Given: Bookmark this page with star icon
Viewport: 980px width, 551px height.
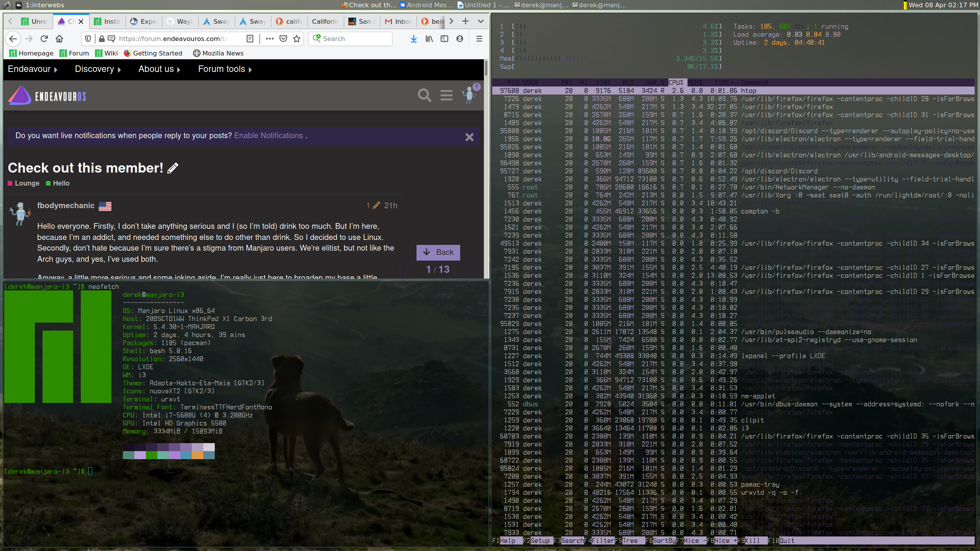Looking at the screenshot, I should (x=297, y=39).
